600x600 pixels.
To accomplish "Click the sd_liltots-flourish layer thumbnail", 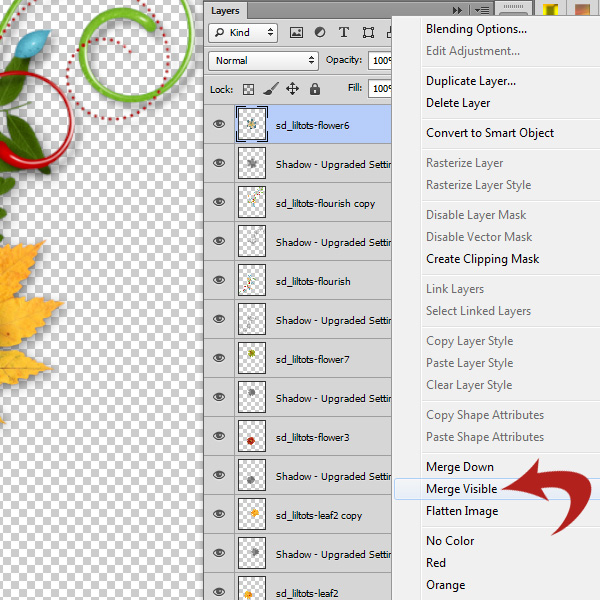I will coord(252,280).
